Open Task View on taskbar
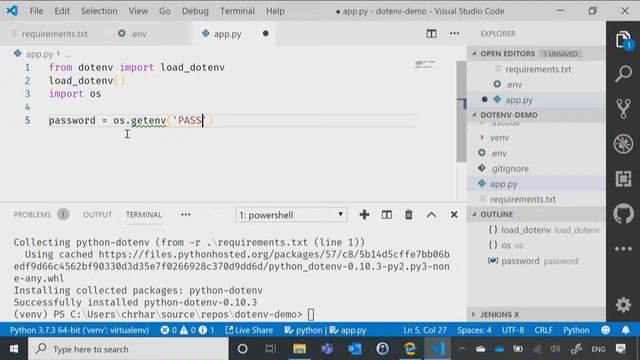Screen dimensions: 640x360 [x=270, y=349]
